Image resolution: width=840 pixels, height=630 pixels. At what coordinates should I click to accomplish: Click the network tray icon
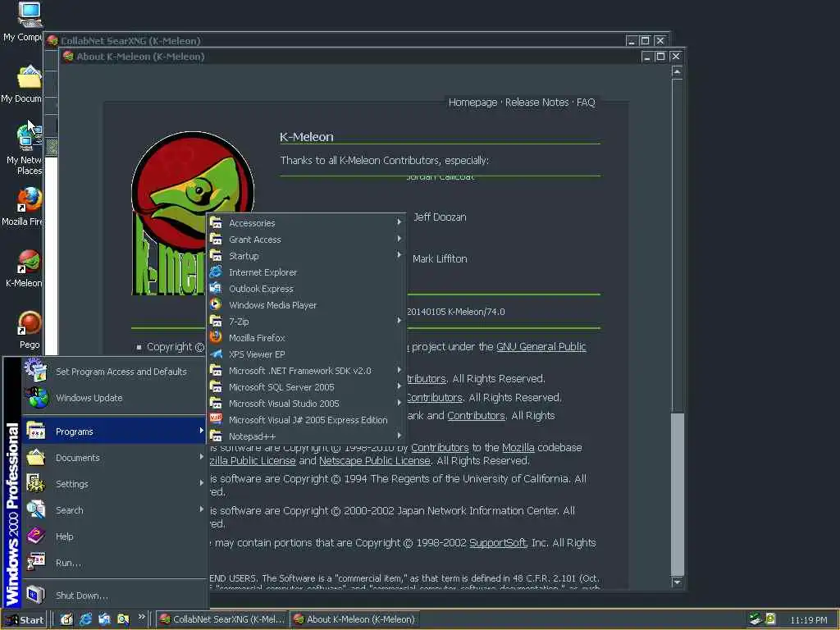pyautogui.click(x=756, y=619)
